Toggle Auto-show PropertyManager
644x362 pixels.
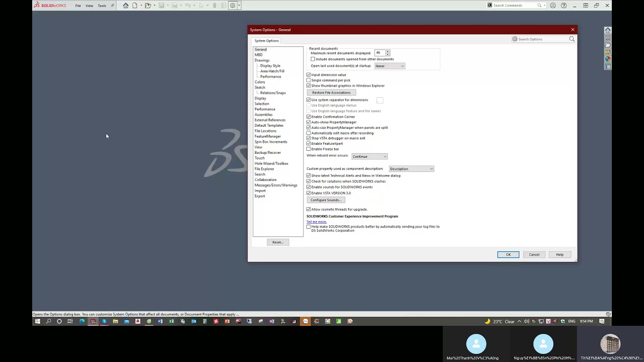pyautogui.click(x=309, y=122)
